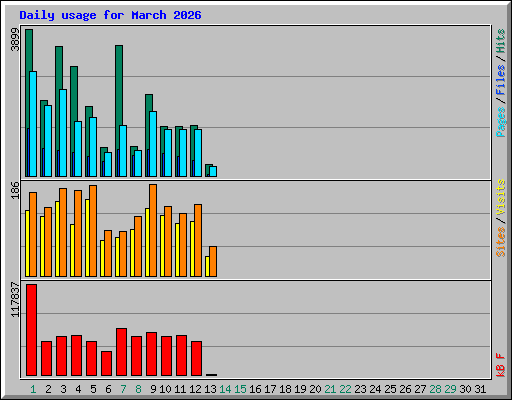
Task: Click the red KB bar for day 1
Action: (31, 330)
